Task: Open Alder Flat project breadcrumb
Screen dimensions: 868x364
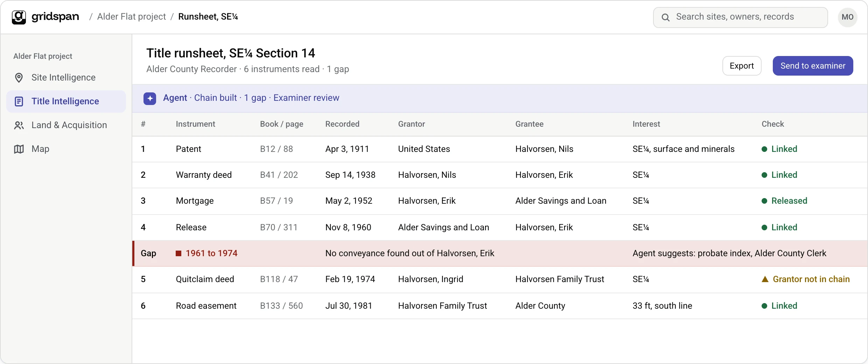Action: pyautogui.click(x=132, y=16)
